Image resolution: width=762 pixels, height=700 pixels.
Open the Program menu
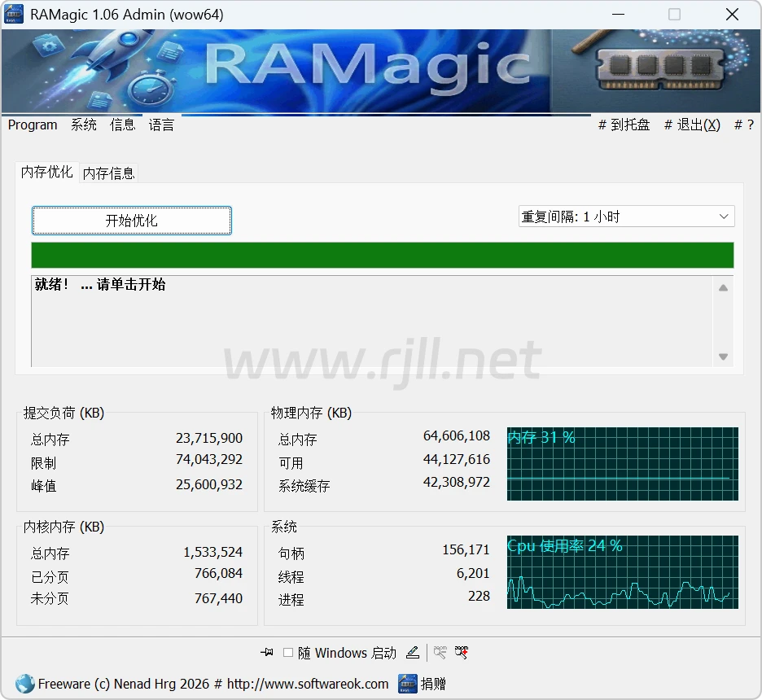tap(33, 125)
